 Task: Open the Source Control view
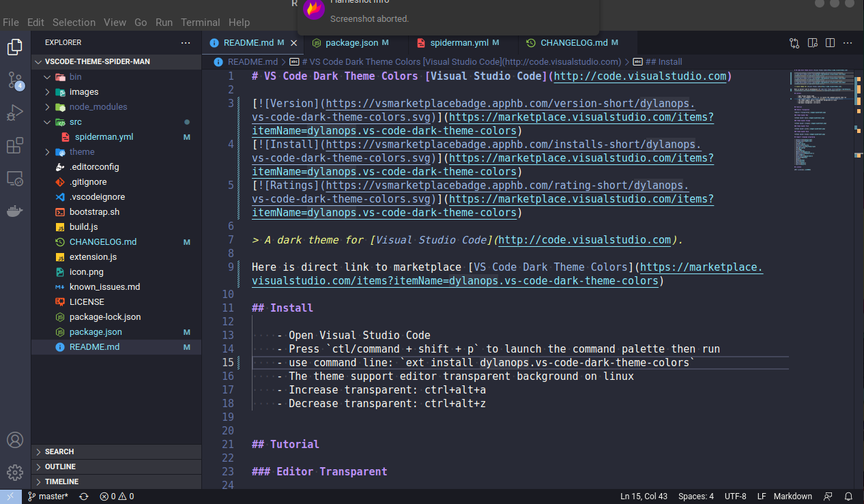coord(15,80)
